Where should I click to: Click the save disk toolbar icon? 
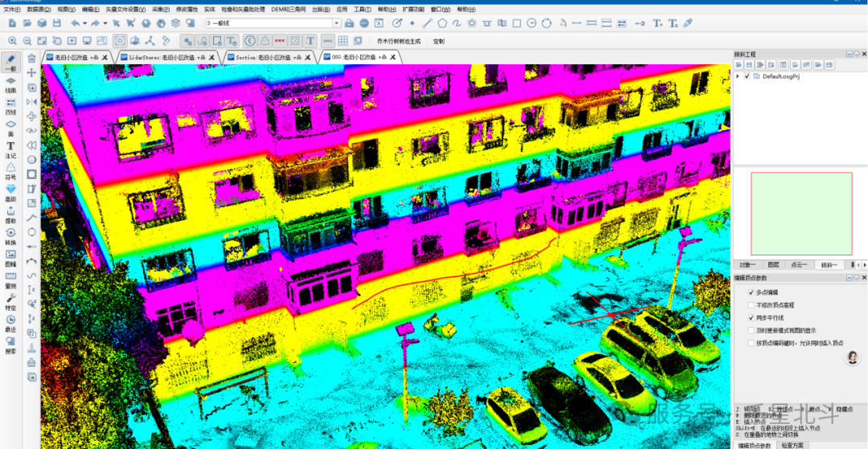[x=56, y=23]
